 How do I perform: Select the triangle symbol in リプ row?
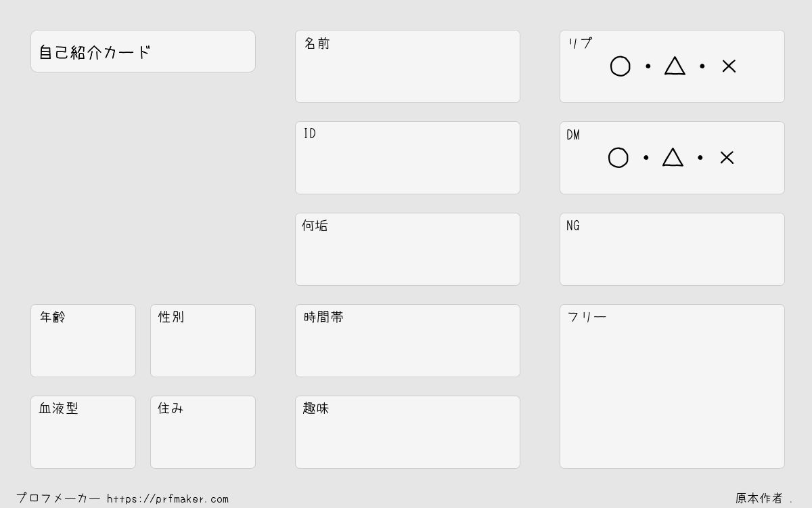click(675, 66)
